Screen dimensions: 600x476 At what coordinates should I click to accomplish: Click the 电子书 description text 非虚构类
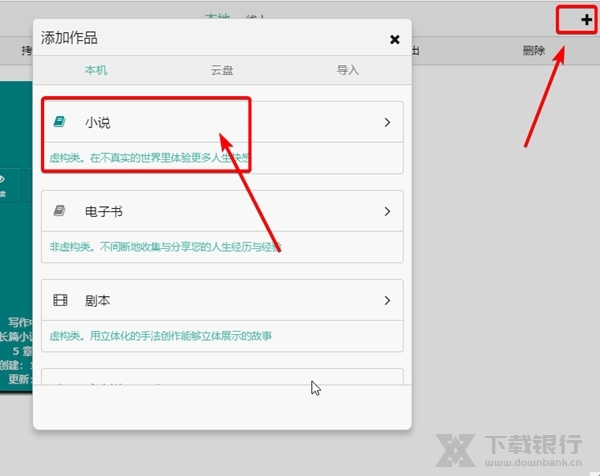165,246
